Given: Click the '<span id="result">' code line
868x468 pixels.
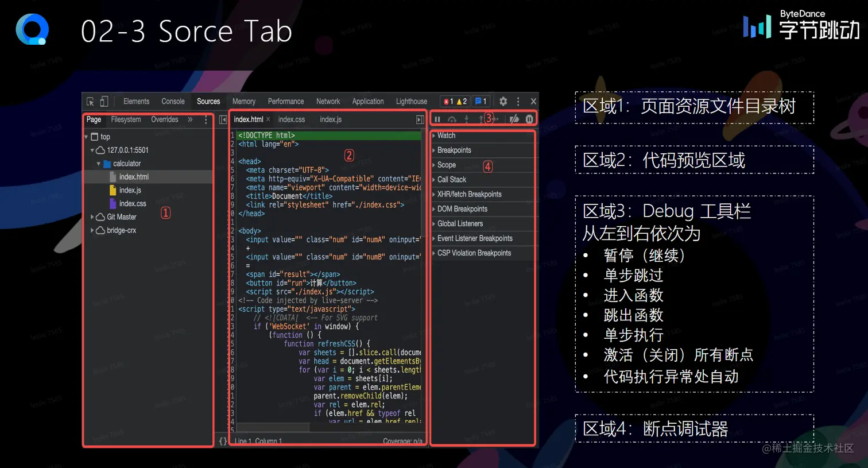Looking at the screenshot, I should (293, 274).
